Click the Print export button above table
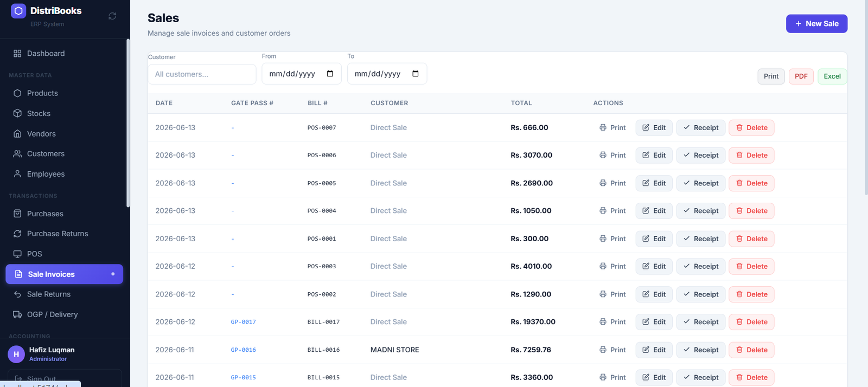 (771, 76)
